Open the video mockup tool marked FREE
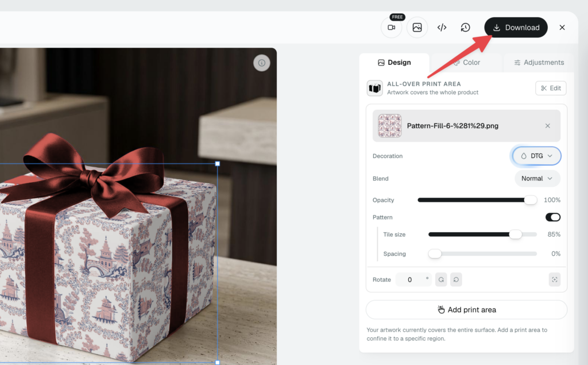Image resolution: width=588 pixels, height=365 pixels. (391, 28)
